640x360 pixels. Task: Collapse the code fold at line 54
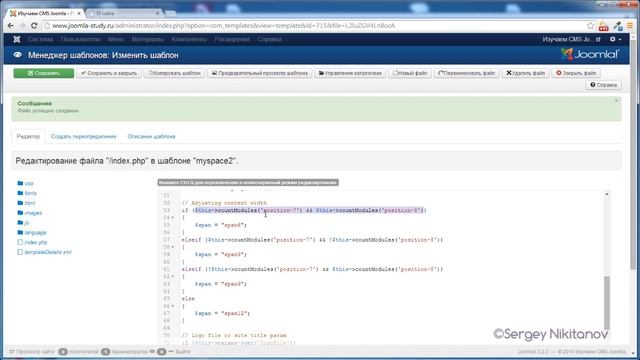pyautogui.click(x=173, y=218)
